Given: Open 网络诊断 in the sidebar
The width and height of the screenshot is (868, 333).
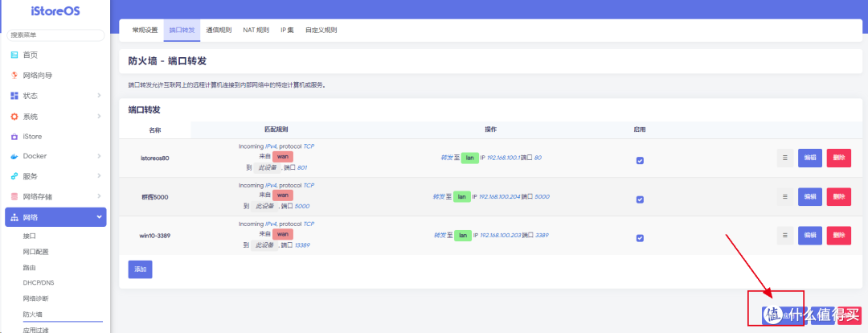Looking at the screenshot, I should tap(35, 298).
